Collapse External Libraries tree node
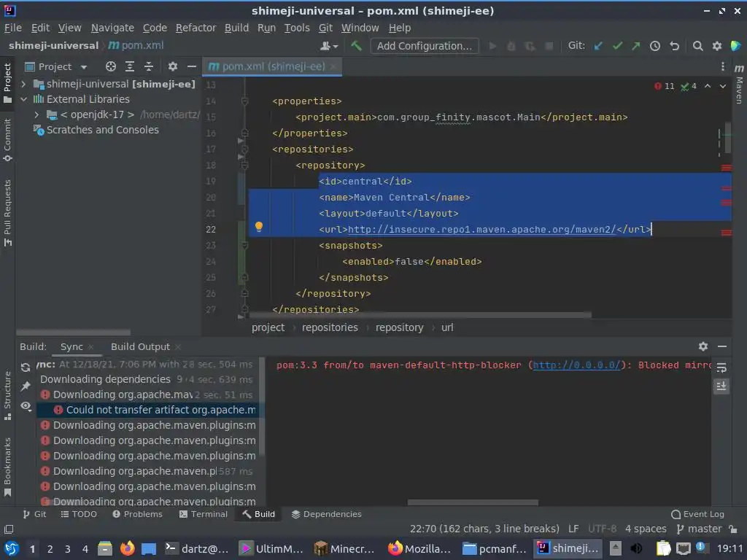 tap(23, 99)
